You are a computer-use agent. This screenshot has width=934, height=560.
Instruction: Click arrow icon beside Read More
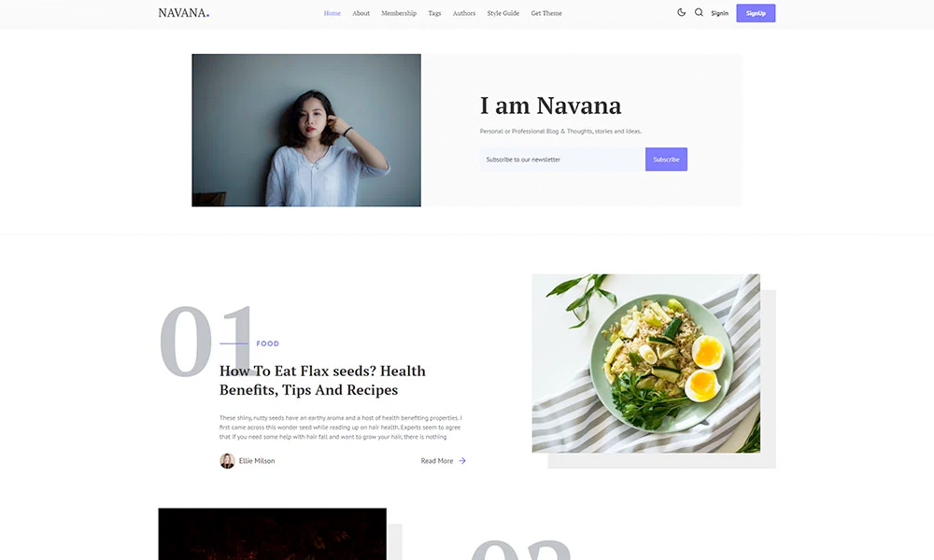coord(462,461)
